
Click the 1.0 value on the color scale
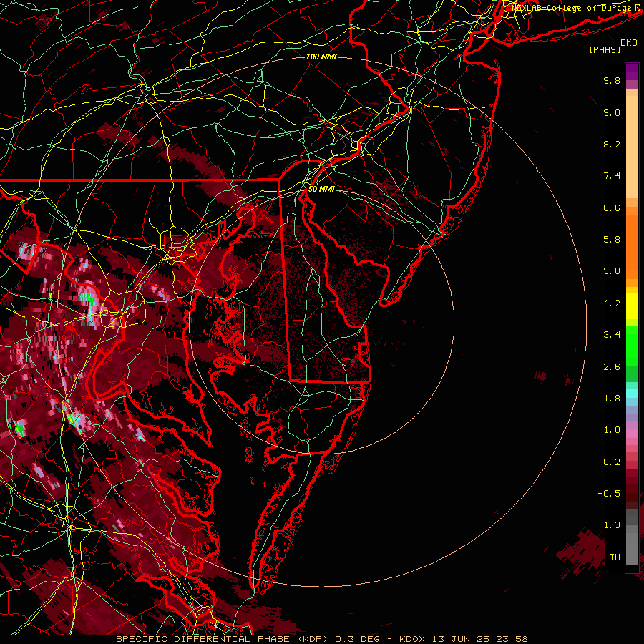[x=612, y=430]
